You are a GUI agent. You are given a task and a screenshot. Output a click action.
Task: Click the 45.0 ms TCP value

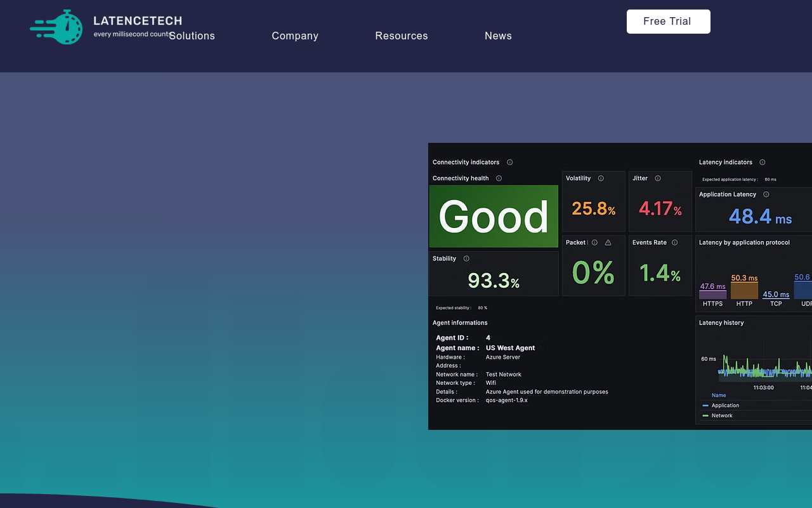tap(776, 294)
